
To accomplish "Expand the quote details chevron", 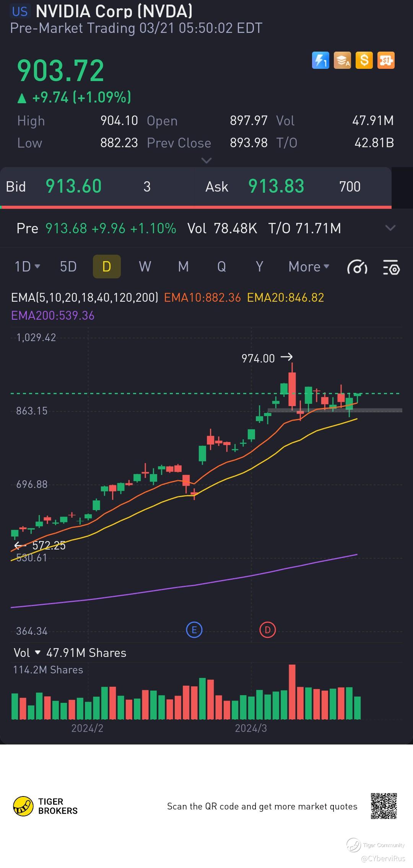I will pos(206,161).
